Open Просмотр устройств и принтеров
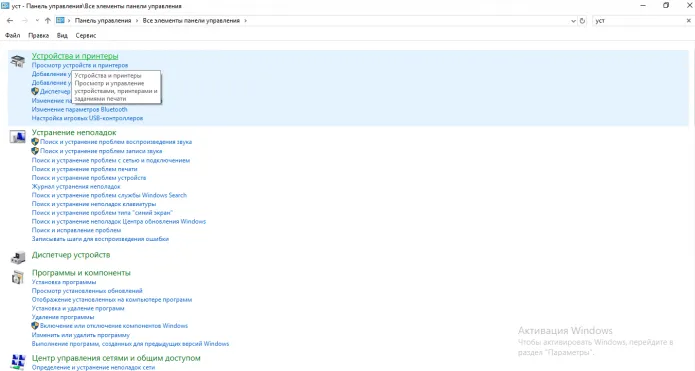This screenshot has height=371, width=695. tap(80, 65)
